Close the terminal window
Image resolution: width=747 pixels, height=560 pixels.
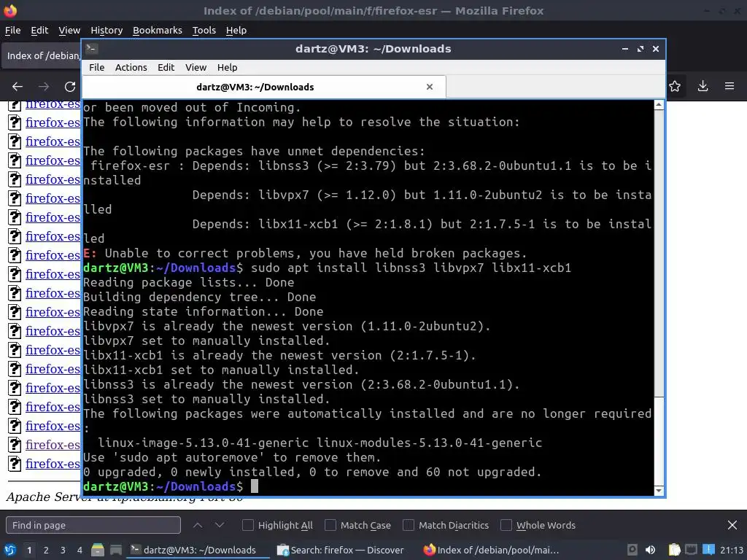(656, 49)
